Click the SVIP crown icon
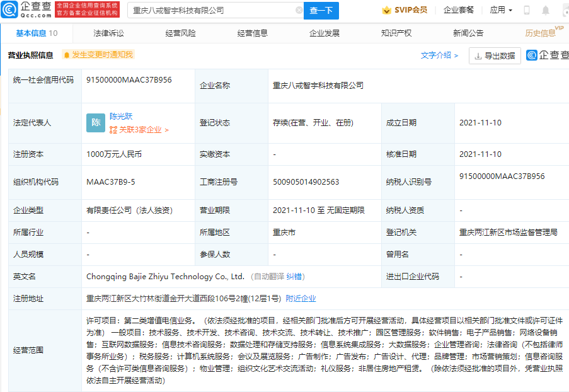The image size is (569, 392). [387, 10]
